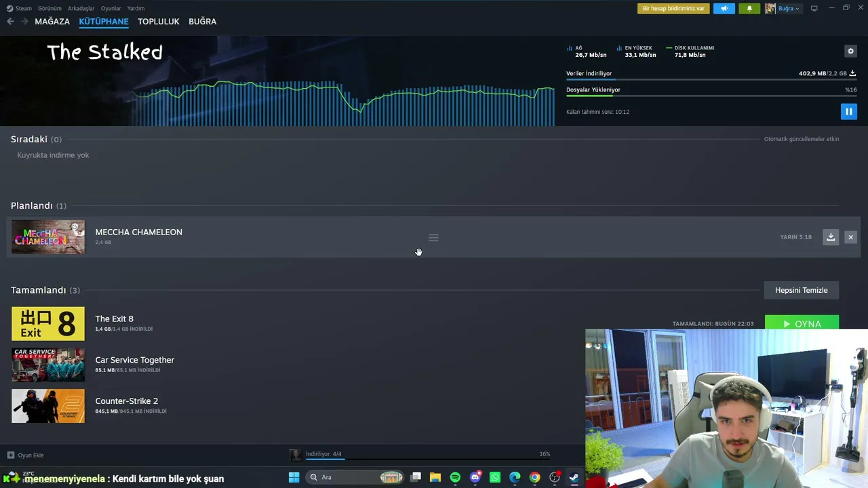This screenshot has height=488, width=868.
Task: Click the Steam logo in title bar
Action: [9, 8]
